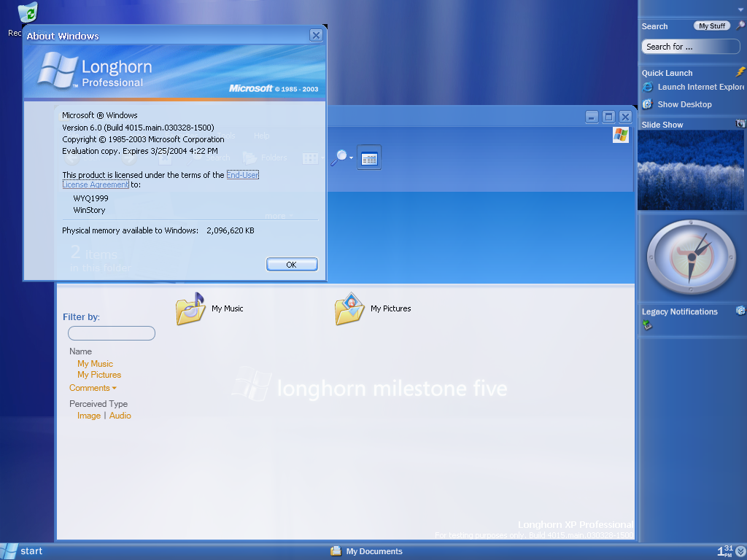Click the Quick Launch lightning bolt icon
This screenshot has height=560, width=747.
coord(740,72)
